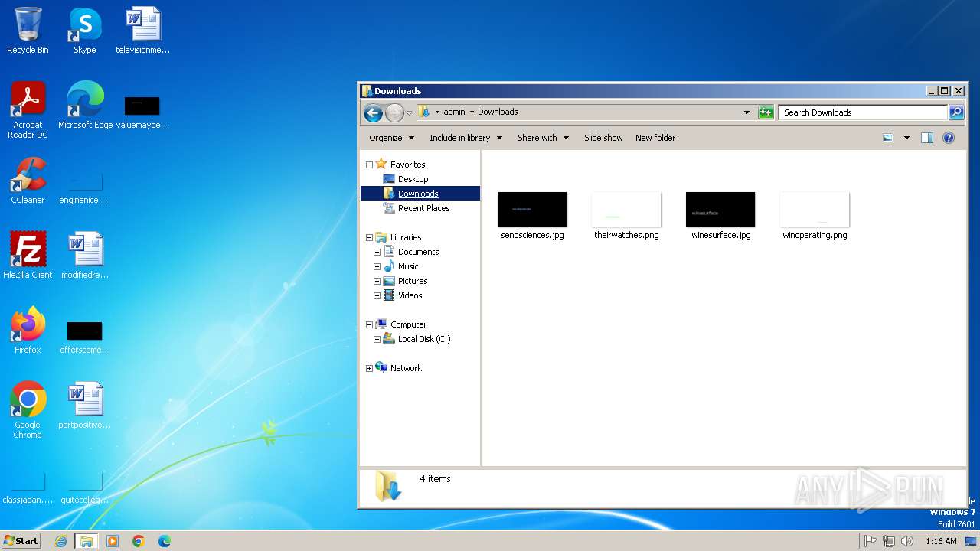This screenshot has width=980, height=551.
Task: Launch Acrobat Reader DC shortcut
Action: [x=28, y=109]
